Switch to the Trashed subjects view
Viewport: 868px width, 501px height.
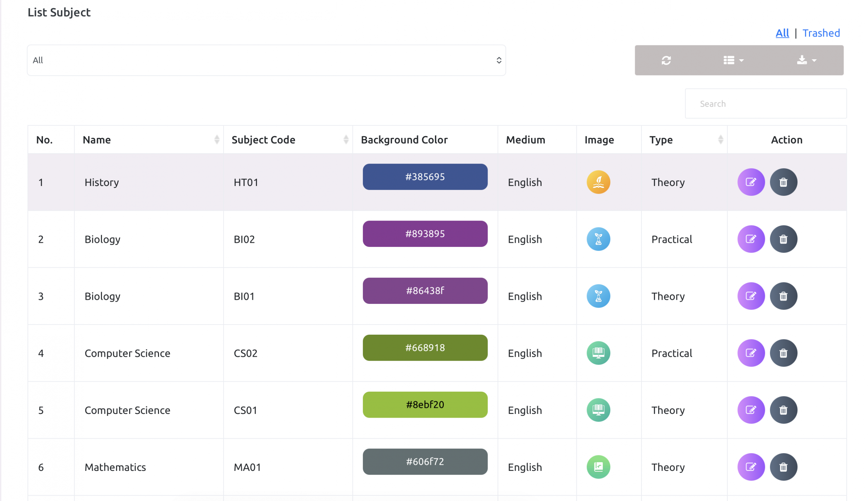821,33
